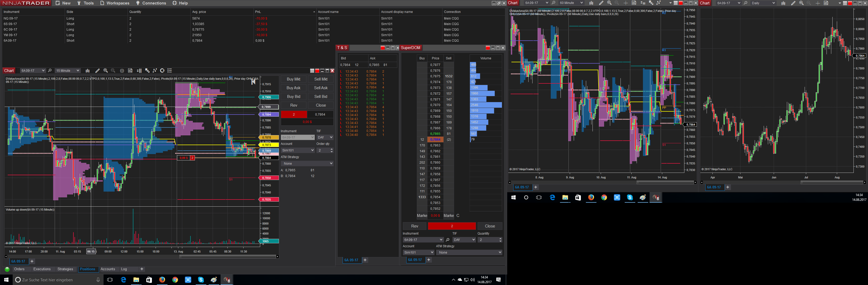
Task: Open the New menu in NinjaTrader
Action: [x=63, y=3]
